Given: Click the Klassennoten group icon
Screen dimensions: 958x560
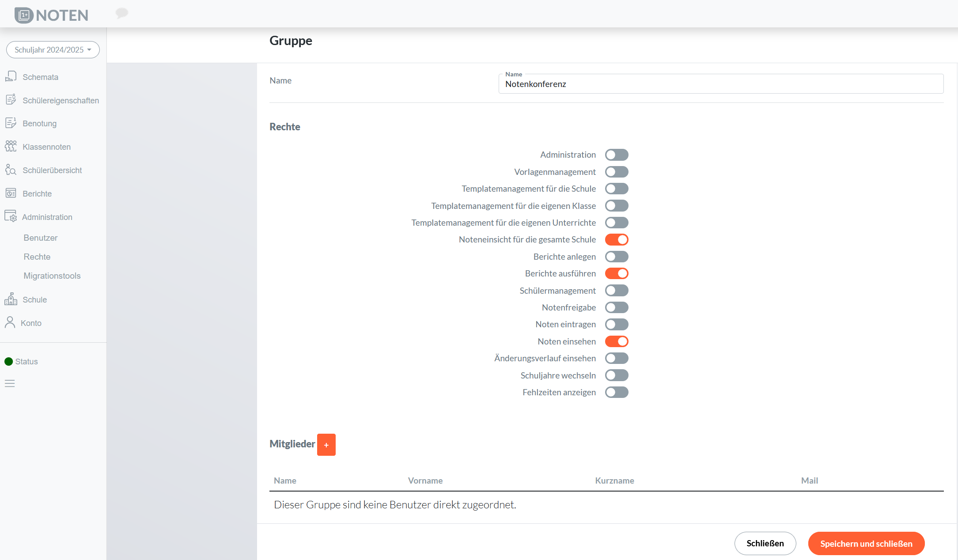Looking at the screenshot, I should click(x=11, y=146).
